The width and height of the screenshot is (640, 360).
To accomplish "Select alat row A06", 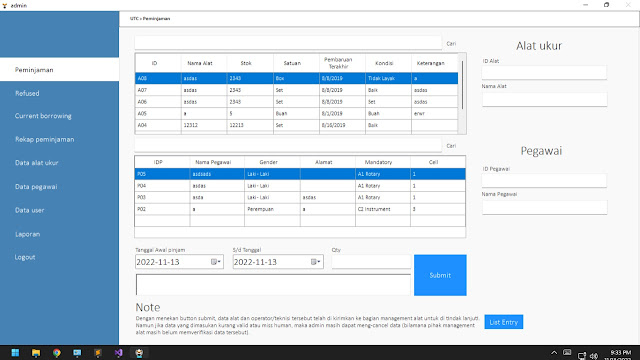I will [x=297, y=102].
